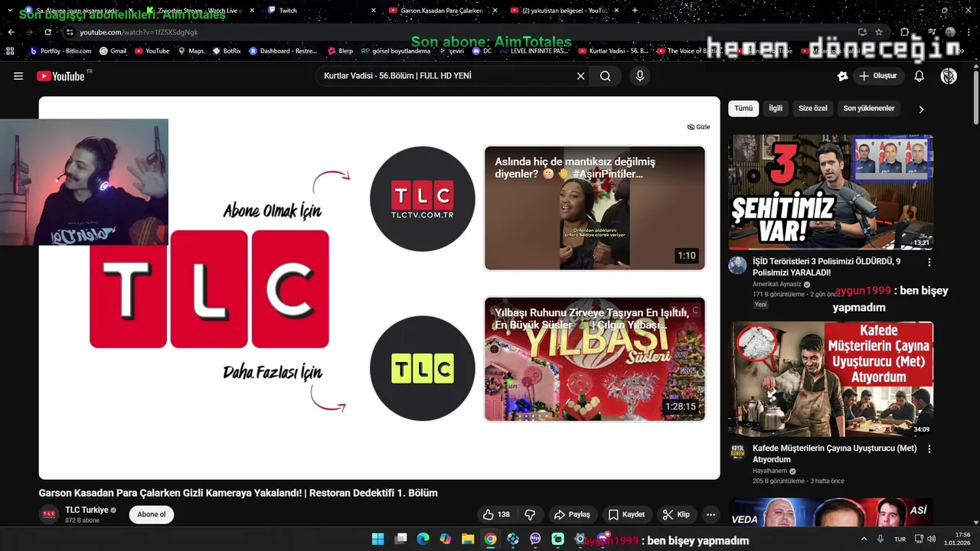Open the Windows Start menu
The width and height of the screenshot is (980, 551).
click(x=378, y=539)
